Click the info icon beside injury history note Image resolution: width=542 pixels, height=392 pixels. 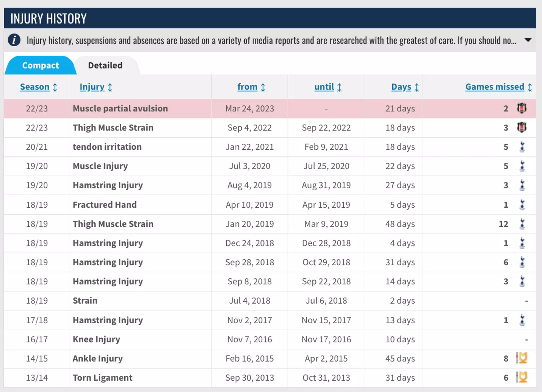tap(14, 40)
